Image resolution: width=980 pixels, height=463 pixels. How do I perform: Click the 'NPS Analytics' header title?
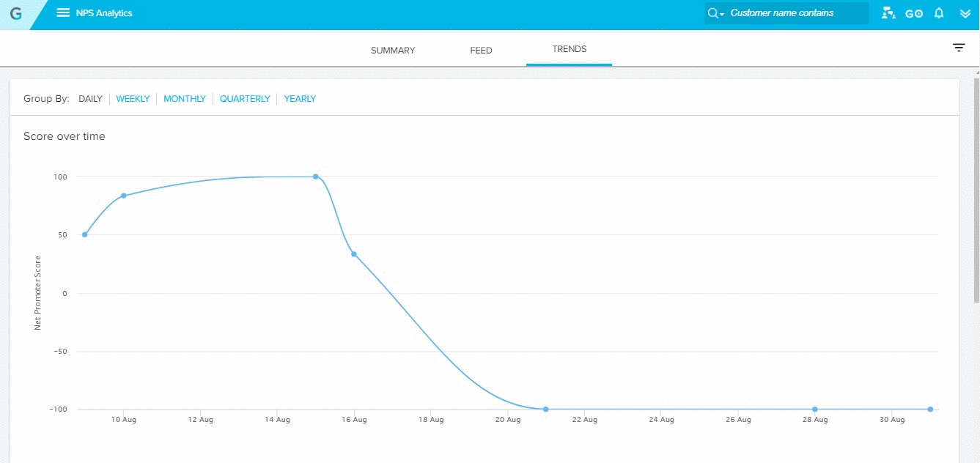(104, 13)
